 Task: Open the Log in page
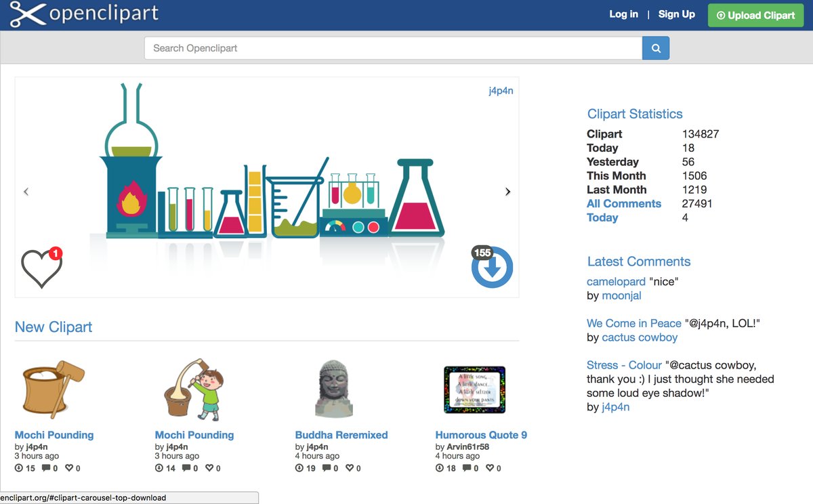point(623,14)
